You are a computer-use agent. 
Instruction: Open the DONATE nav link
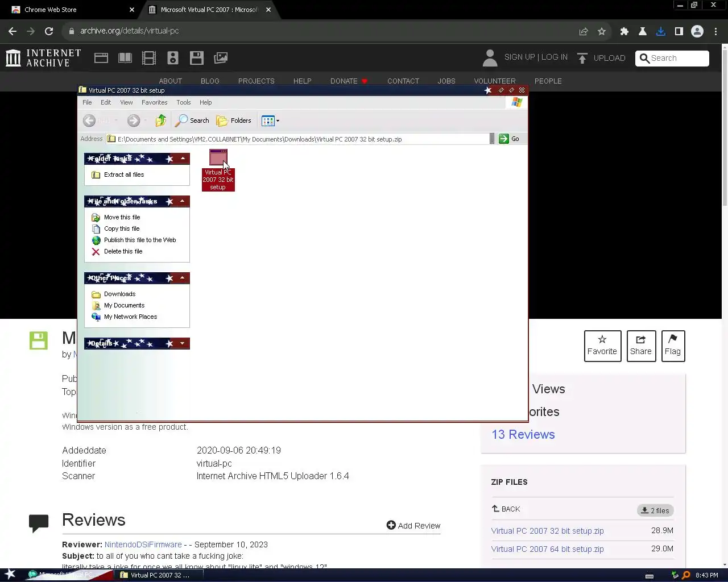[x=349, y=81]
